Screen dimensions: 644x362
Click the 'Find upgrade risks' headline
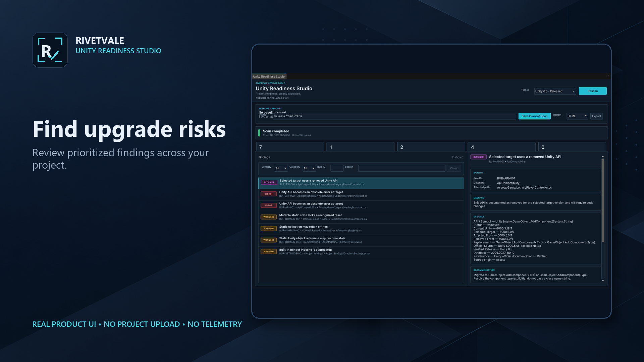click(129, 129)
